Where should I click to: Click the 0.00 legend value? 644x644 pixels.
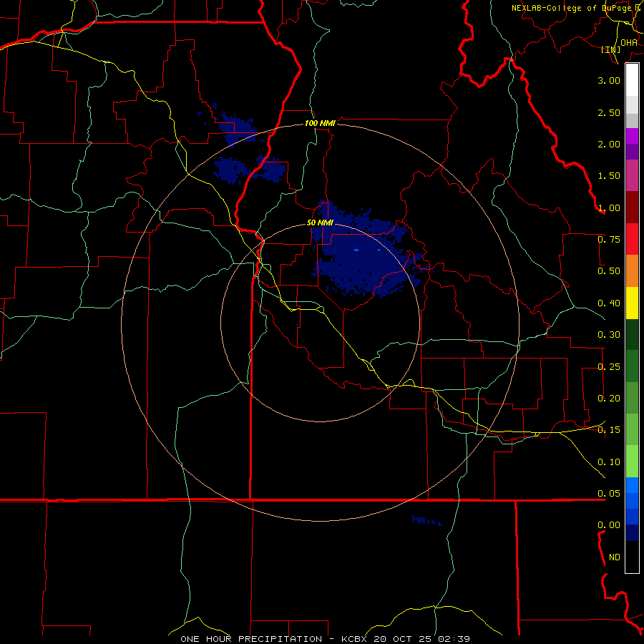pos(609,525)
